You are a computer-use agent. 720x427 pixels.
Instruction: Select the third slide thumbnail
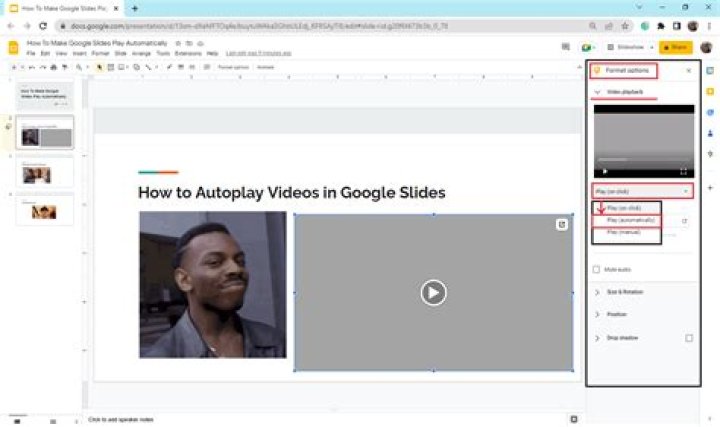[45, 172]
